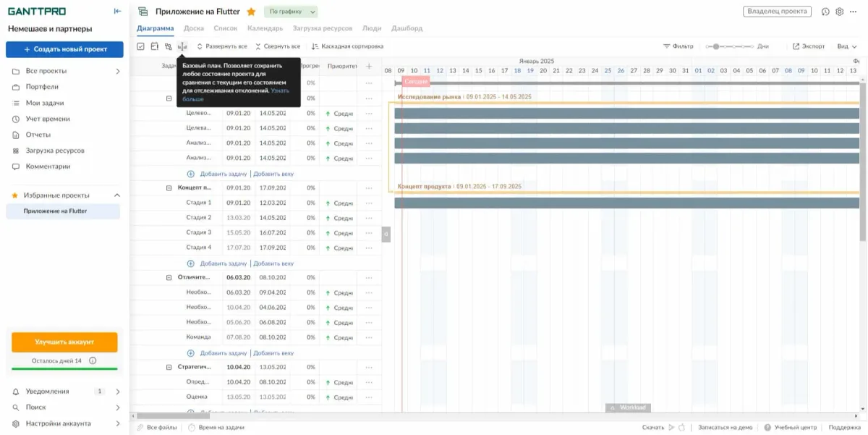Collapse the Концепт п... task group

(x=169, y=187)
